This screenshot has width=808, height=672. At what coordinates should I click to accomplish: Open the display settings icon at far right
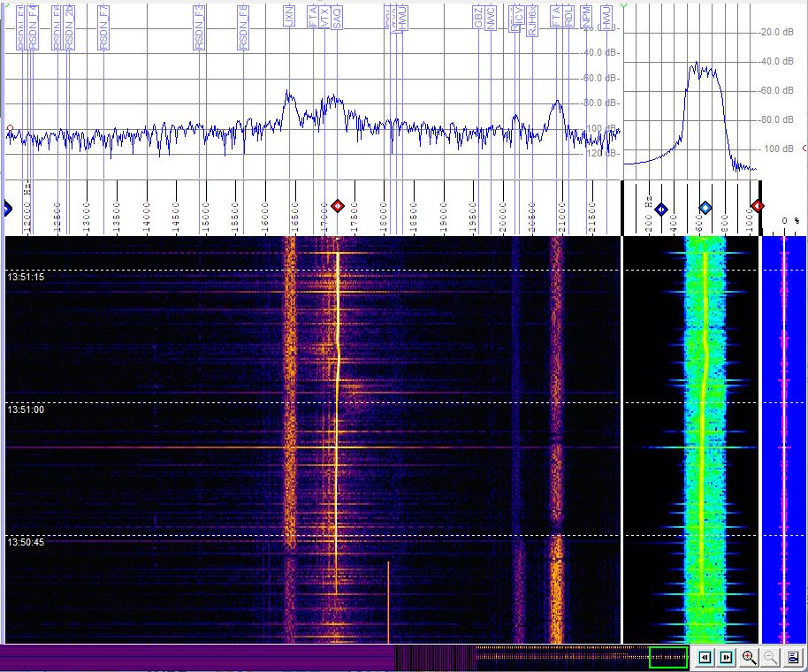tap(793, 657)
